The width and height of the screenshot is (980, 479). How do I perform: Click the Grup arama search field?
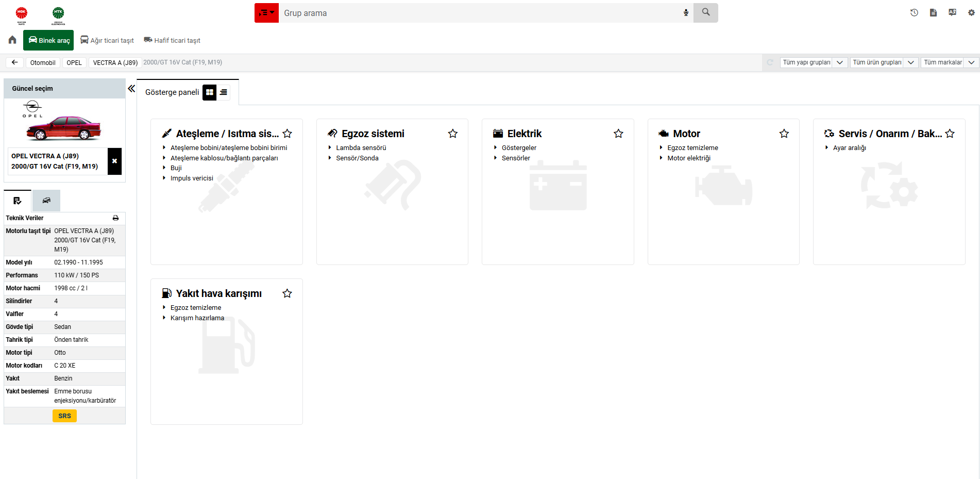[x=479, y=13]
